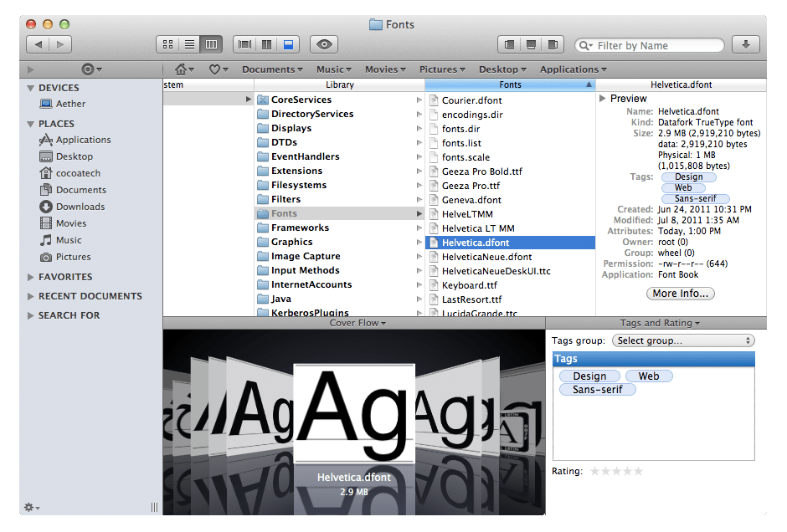
Task: Open the circular target dropdown above sidebar
Action: 91,69
